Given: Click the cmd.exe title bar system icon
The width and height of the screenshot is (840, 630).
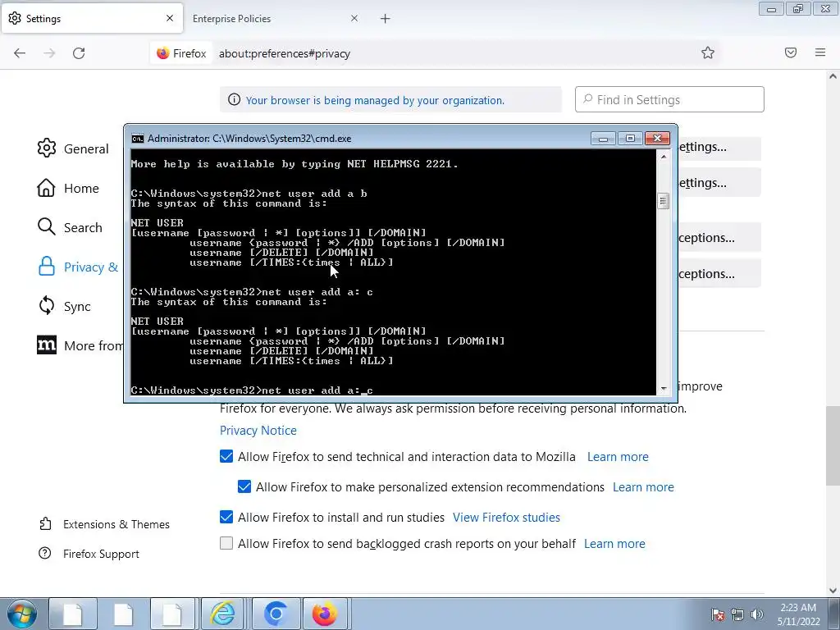Looking at the screenshot, I should tap(138, 138).
